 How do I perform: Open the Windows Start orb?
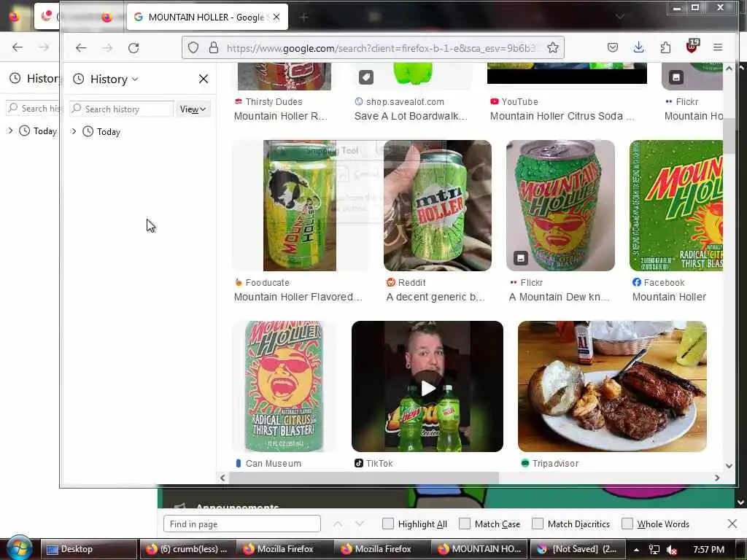point(20,548)
